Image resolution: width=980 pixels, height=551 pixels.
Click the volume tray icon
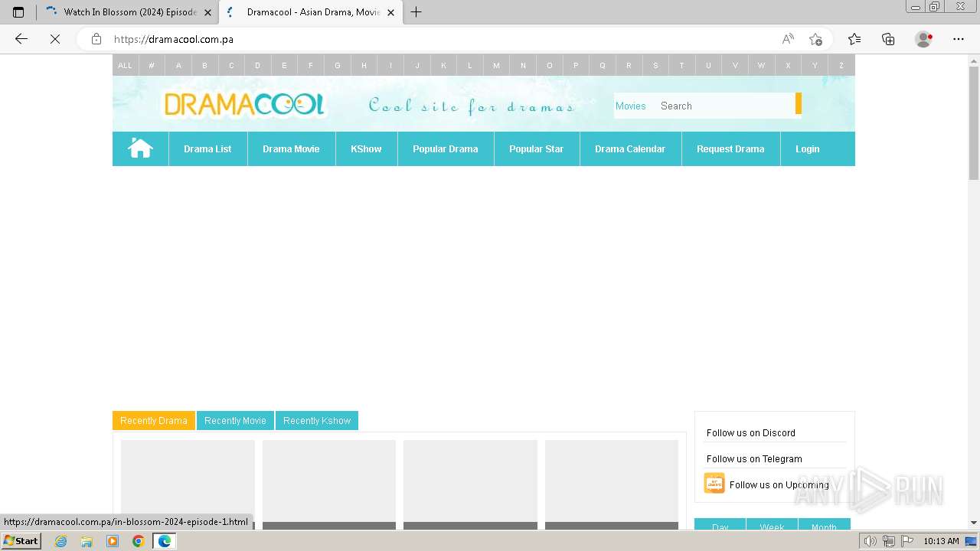click(871, 541)
